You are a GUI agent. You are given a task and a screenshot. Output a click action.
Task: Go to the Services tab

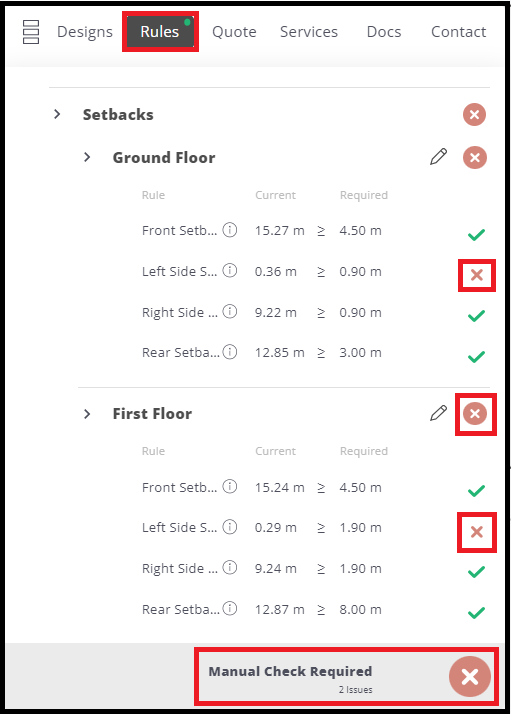(x=309, y=32)
